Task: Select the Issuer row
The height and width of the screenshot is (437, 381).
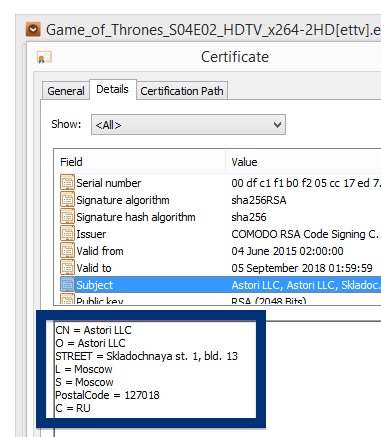Action: coord(218,234)
